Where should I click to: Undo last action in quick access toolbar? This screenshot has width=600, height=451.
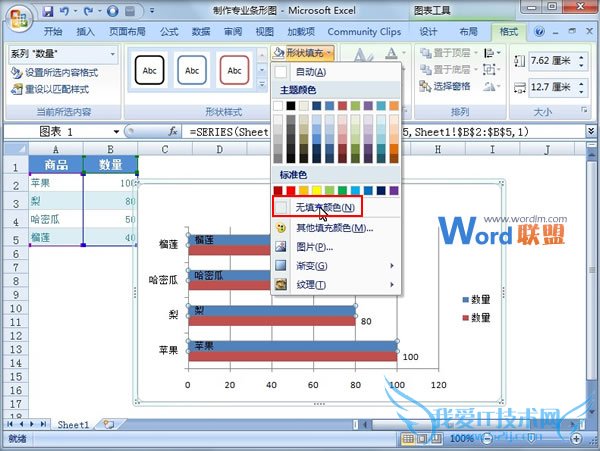click(64, 11)
